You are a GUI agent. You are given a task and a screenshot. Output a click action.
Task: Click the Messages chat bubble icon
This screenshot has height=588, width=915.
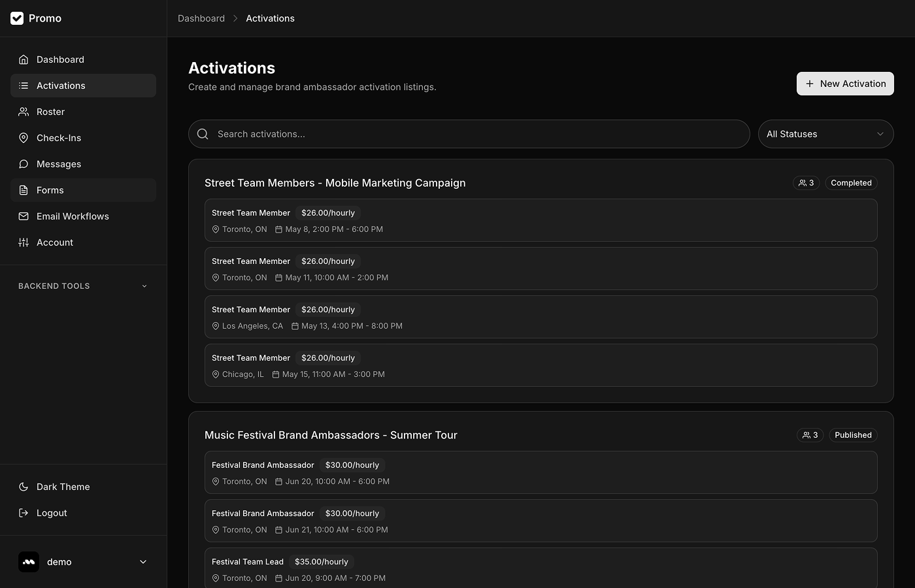pyautogui.click(x=24, y=164)
